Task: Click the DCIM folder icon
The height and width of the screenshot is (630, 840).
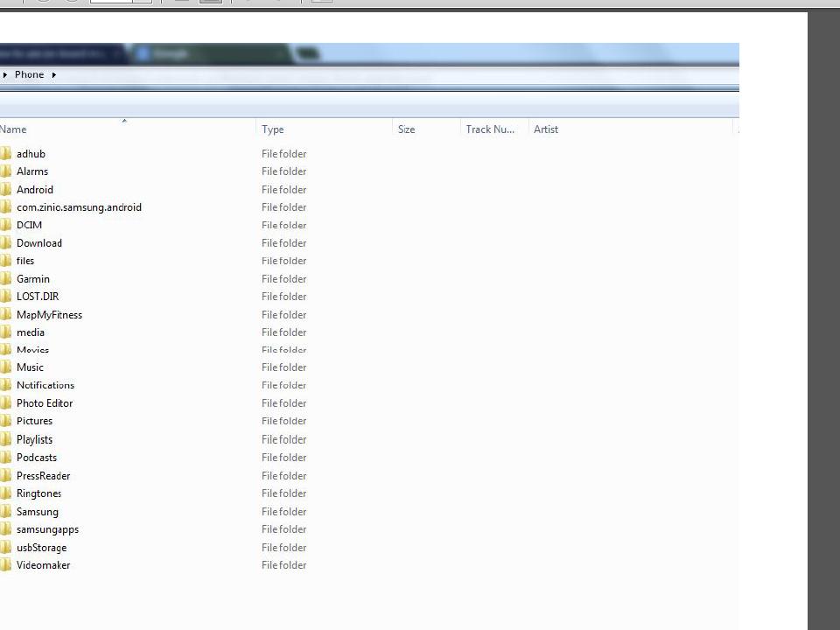Action: coord(5,225)
